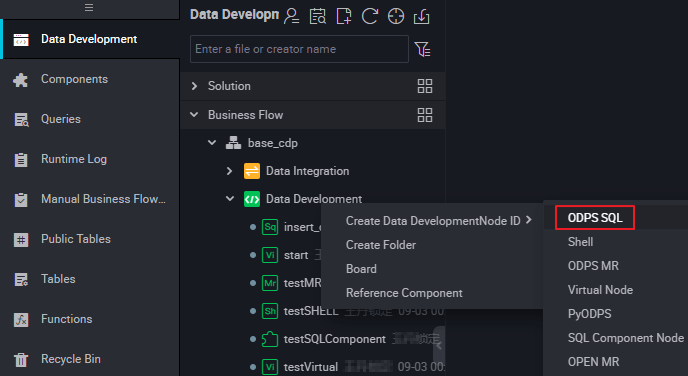The width and height of the screenshot is (688, 376).
Task: Collapse the base_cdp business flow
Action: 212,143
